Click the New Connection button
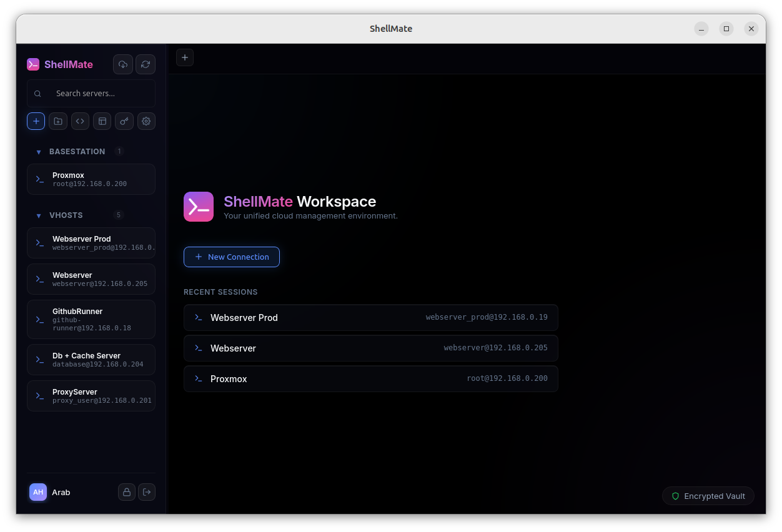 [232, 257]
